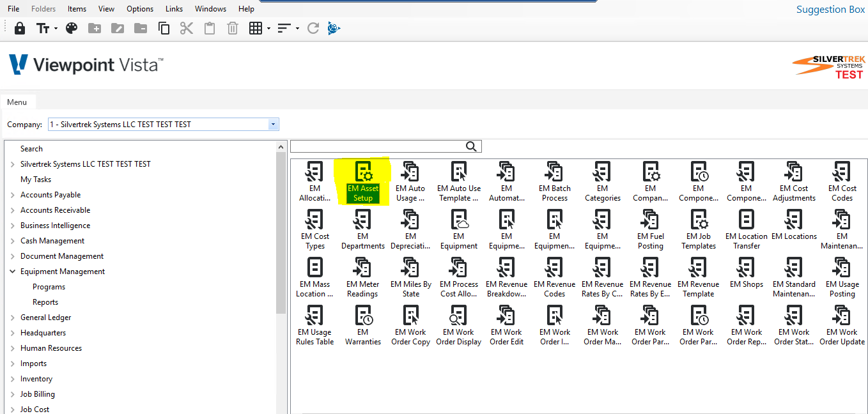Open the sort options dropdown arrow
Viewport: 868px width, 414px height.
[297, 29]
